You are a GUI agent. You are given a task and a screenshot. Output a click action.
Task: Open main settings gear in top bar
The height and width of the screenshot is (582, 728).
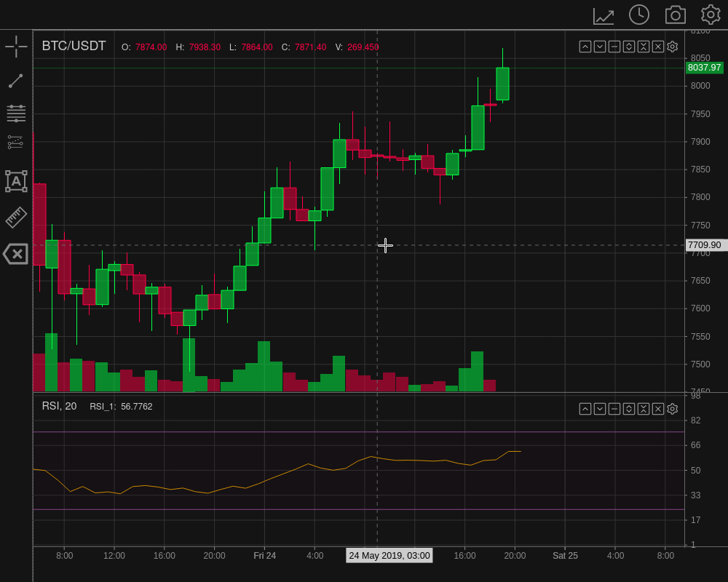[x=711, y=15]
